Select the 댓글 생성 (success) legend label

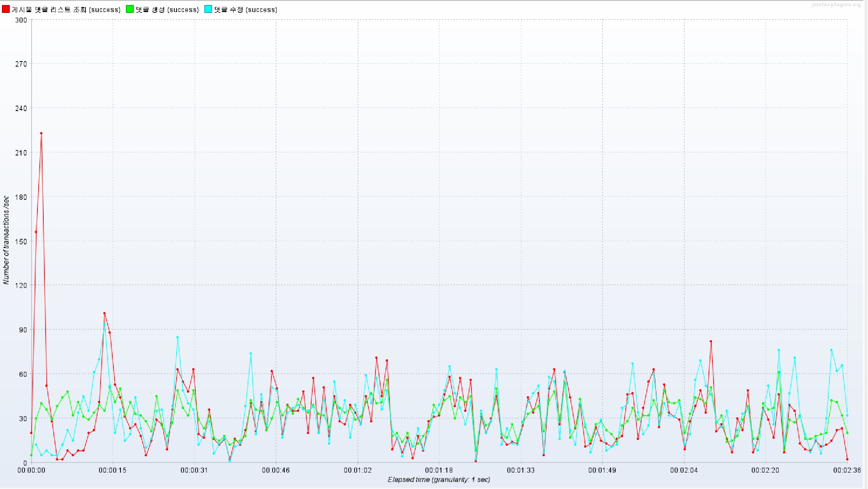(x=167, y=10)
